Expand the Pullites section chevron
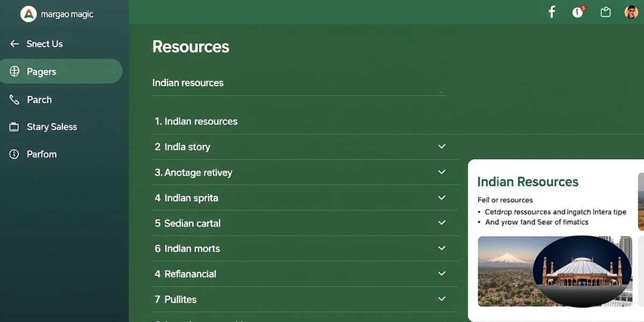Screen dimensions: 644x322 [442, 299]
